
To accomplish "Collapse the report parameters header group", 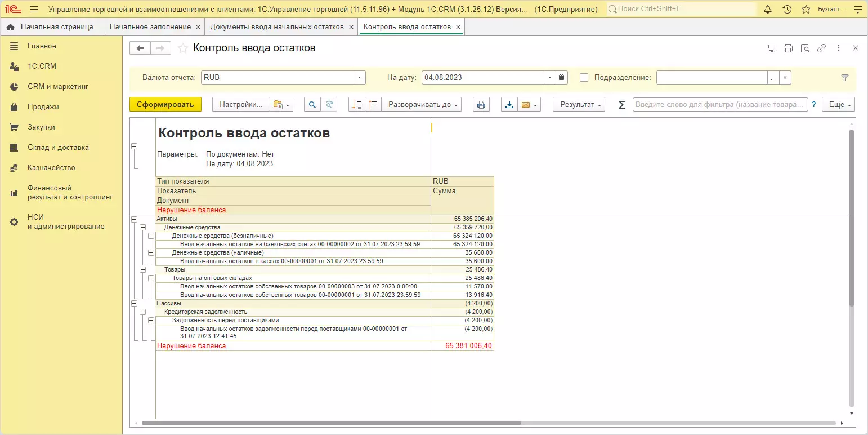I will (x=134, y=147).
